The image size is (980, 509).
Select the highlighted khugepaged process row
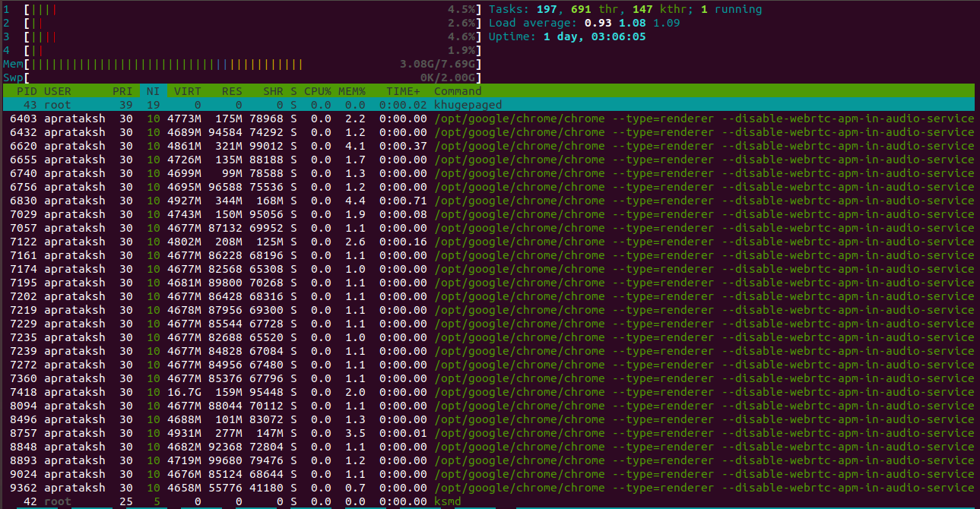click(x=304, y=105)
